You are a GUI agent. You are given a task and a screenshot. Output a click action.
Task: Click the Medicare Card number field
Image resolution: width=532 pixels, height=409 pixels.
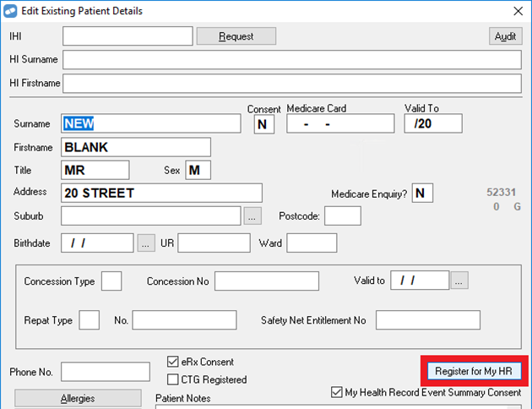[x=340, y=123]
